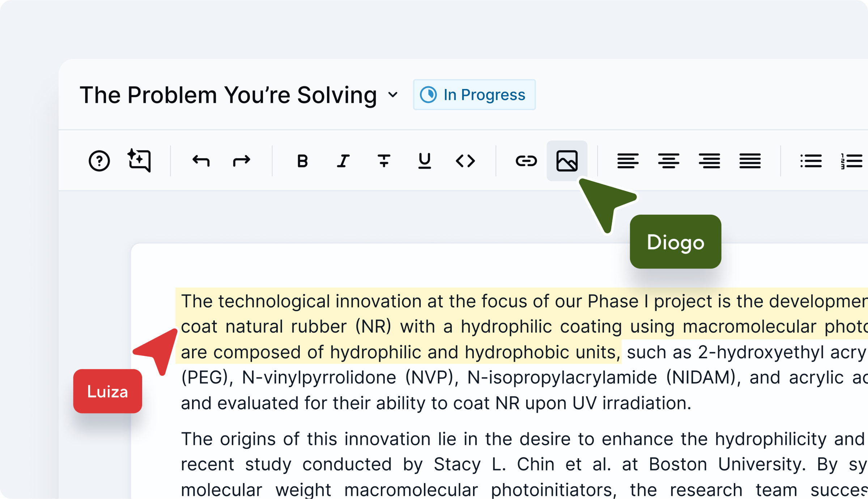The width and height of the screenshot is (868, 499).
Task: Click the help question mark icon
Action: [99, 161]
